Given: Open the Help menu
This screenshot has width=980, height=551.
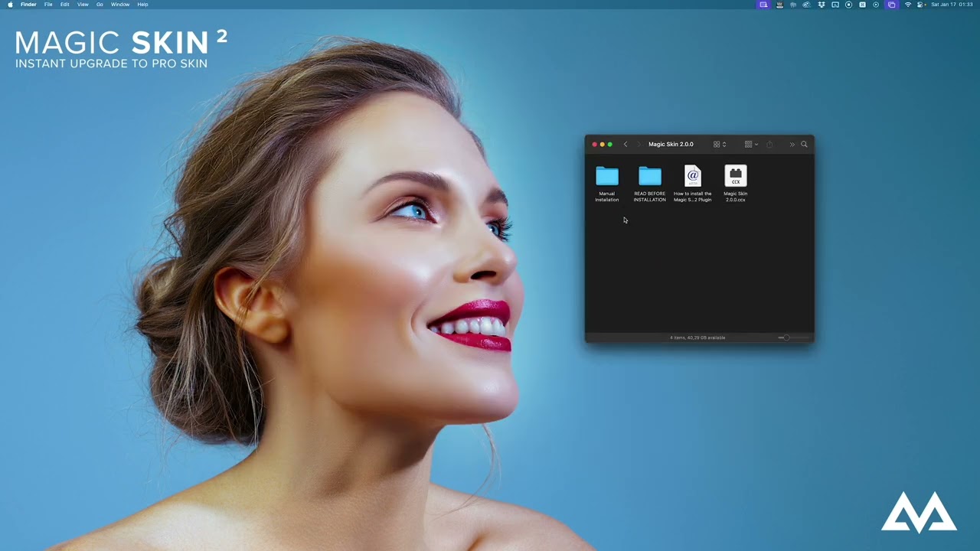Looking at the screenshot, I should point(142,5).
